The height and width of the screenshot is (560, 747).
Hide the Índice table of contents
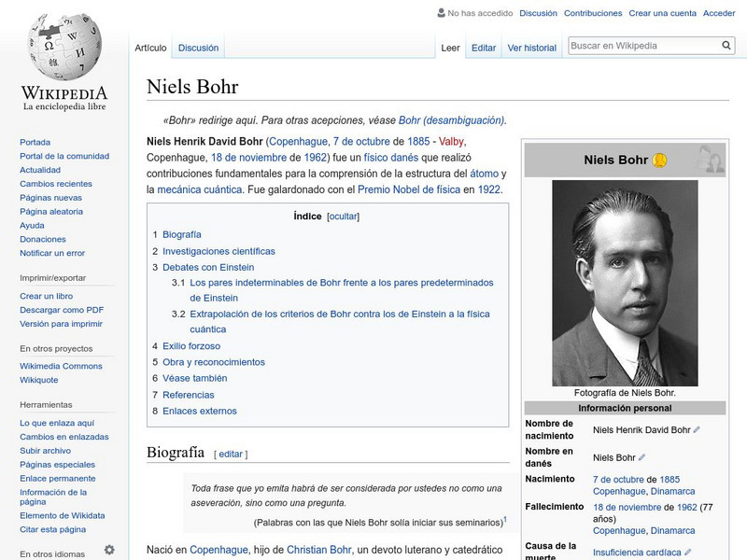343,217
